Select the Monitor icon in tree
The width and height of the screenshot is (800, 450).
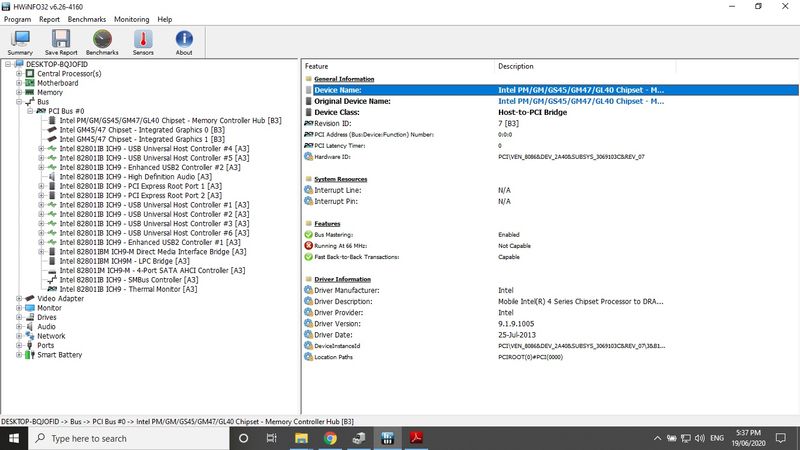pos(30,308)
